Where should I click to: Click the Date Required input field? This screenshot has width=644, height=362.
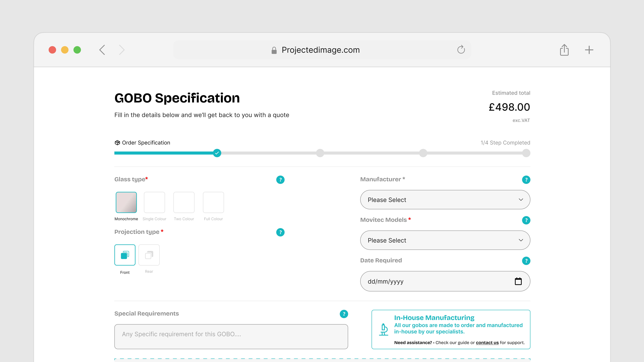445,281
